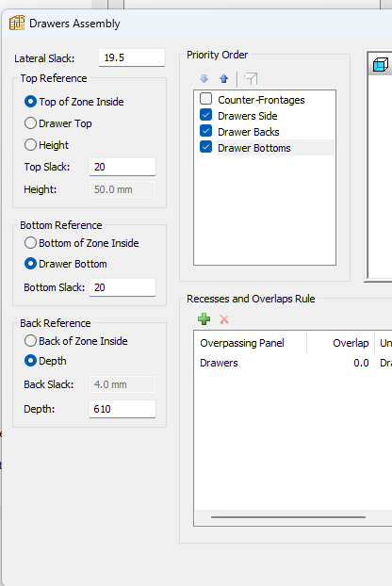Click the Top Slack input field

pos(122,167)
